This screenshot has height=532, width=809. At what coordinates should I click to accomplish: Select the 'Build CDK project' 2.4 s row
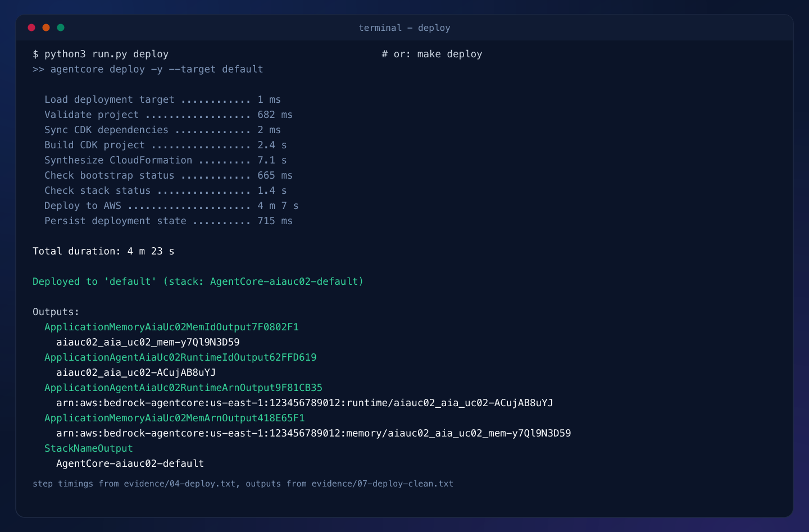click(166, 145)
